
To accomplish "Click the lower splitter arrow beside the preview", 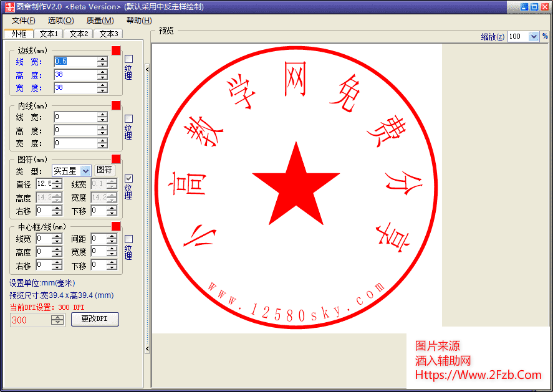I will 147,349.
